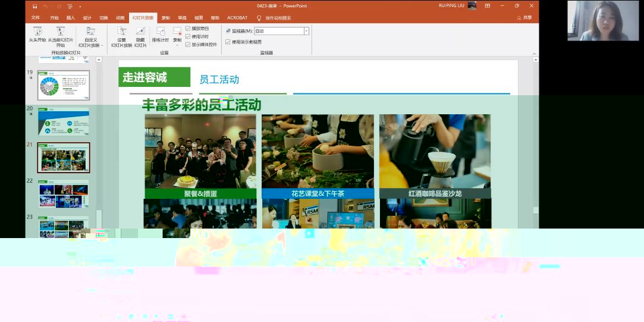Viewport: 644px width, 322px height.
Task: Click the animation star under slide number 19
Action: (x=30, y=77)
